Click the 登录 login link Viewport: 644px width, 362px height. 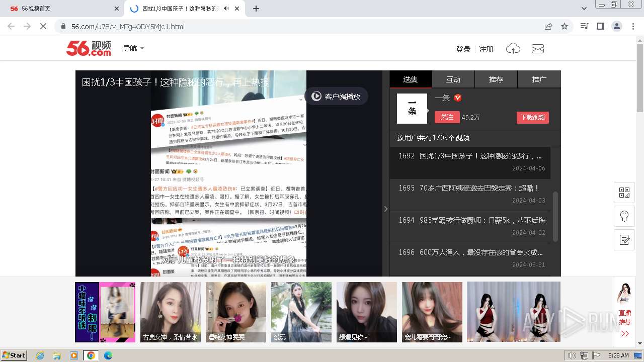(463, 49)
